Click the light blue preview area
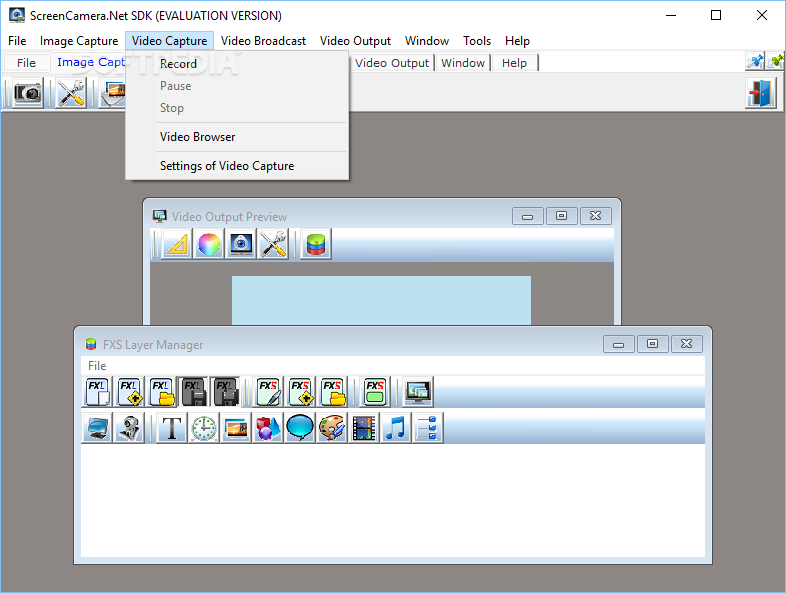The width and height of the screenshot is (786, 593). tap(381, 300)
